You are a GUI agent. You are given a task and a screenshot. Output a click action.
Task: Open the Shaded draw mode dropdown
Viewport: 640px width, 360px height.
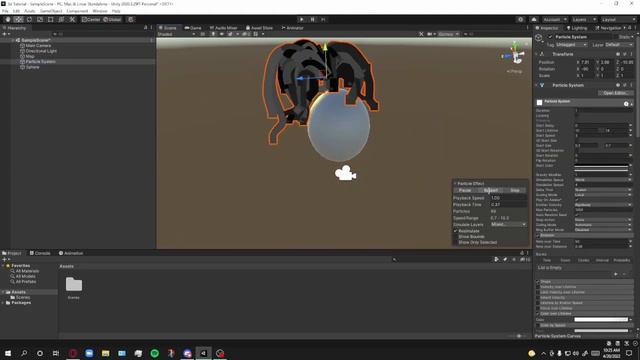click(176, 34)
